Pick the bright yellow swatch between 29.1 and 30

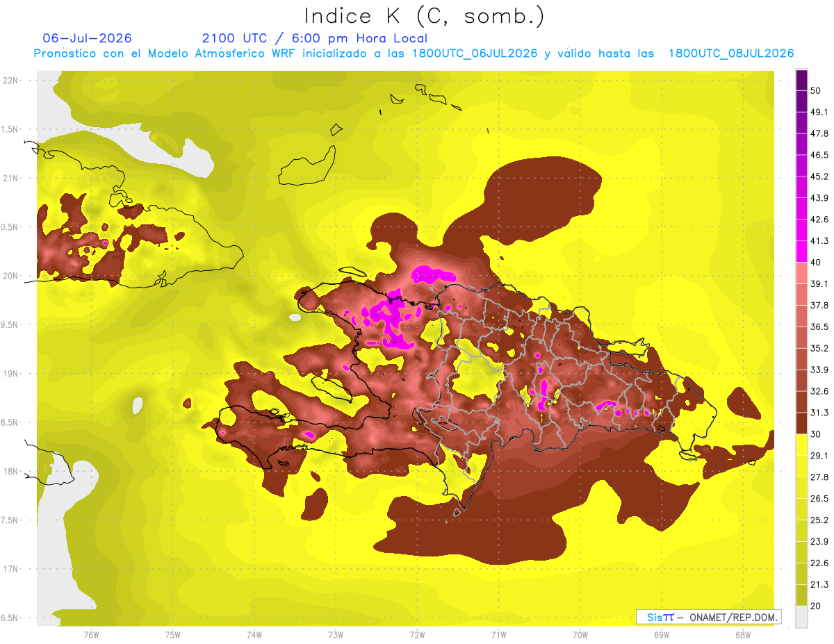tap(801, 445)
